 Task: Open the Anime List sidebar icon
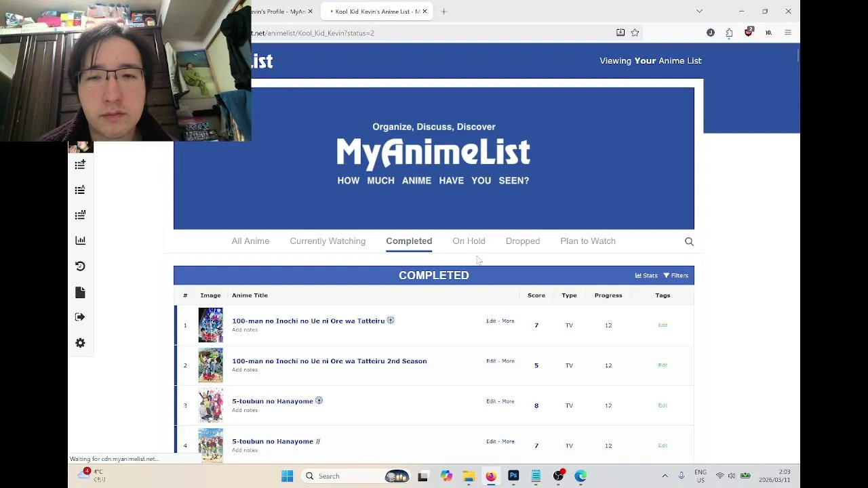point(80,190)
